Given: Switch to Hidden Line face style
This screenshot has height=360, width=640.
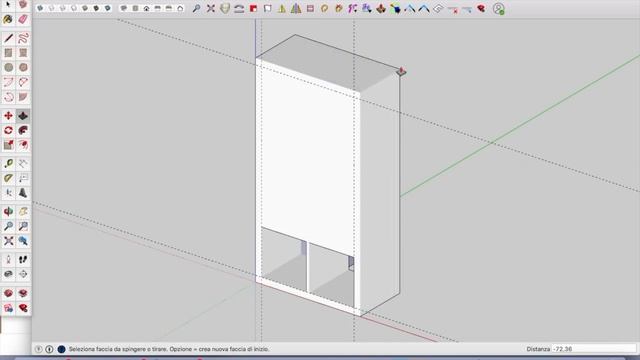Looking at the screenshot, I should 74,8.
